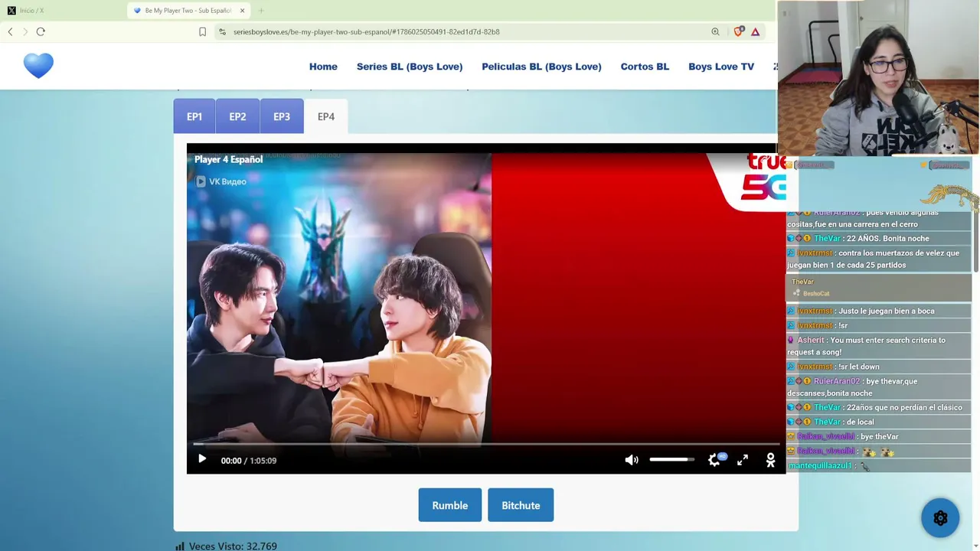The height and width of the screenshot is (551, 980).
Task: Click the '!sr let down' chat message
Action: (x=879, y=367)
